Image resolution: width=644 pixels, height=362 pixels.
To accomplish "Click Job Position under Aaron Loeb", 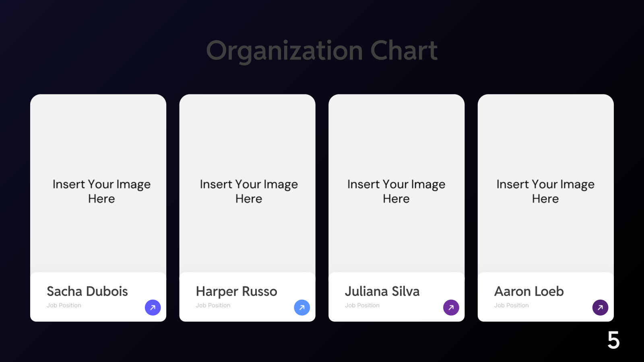I will point(512,305).
